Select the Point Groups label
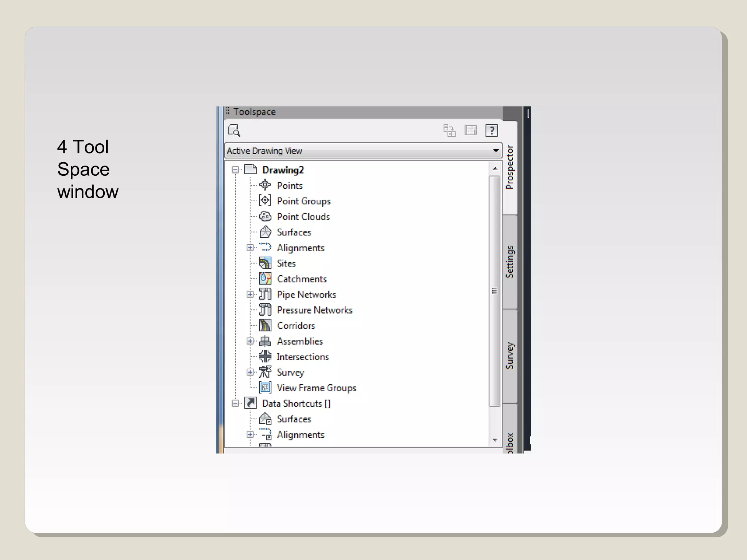 click(304, 201)
